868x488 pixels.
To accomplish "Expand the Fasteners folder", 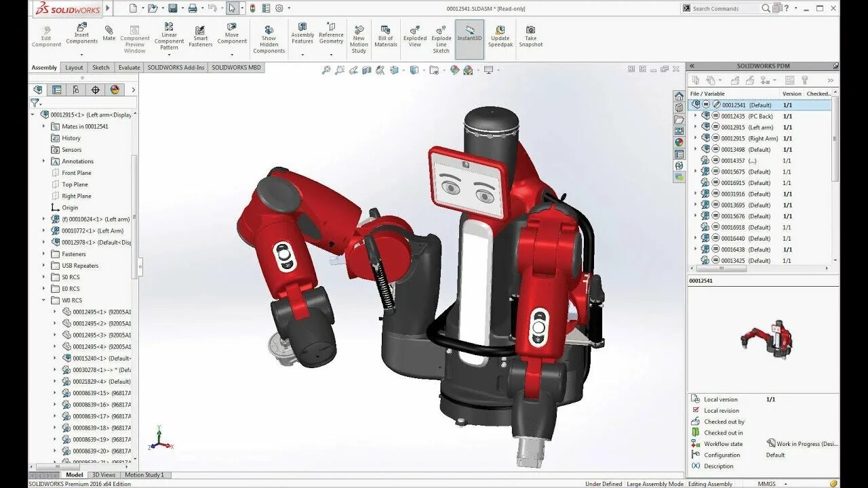I will pyautogui.click(x=43, y=254).
